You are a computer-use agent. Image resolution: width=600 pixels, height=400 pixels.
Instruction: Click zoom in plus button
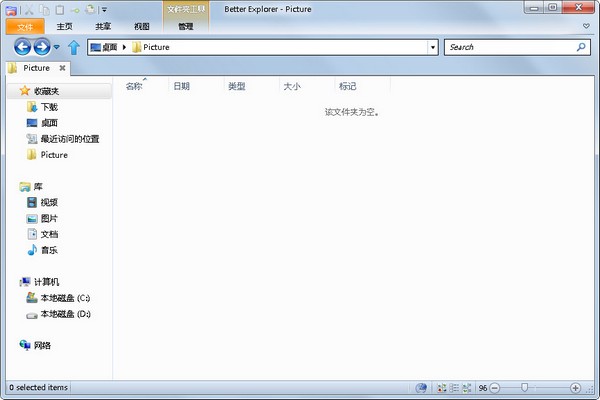point(575,387)
